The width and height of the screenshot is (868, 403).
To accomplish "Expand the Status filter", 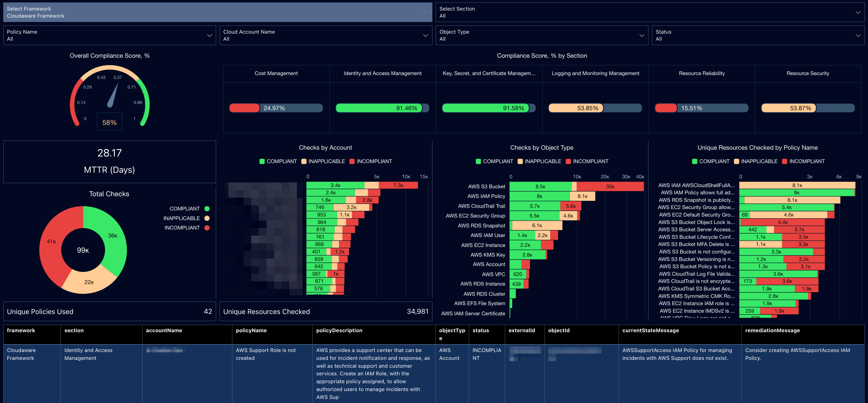I will tap(758, 35).
